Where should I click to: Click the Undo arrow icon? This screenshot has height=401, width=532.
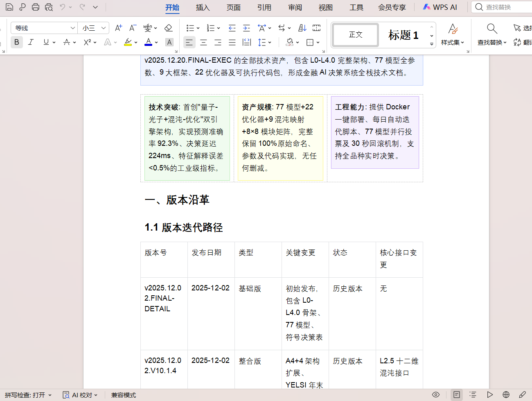(62, 7)
